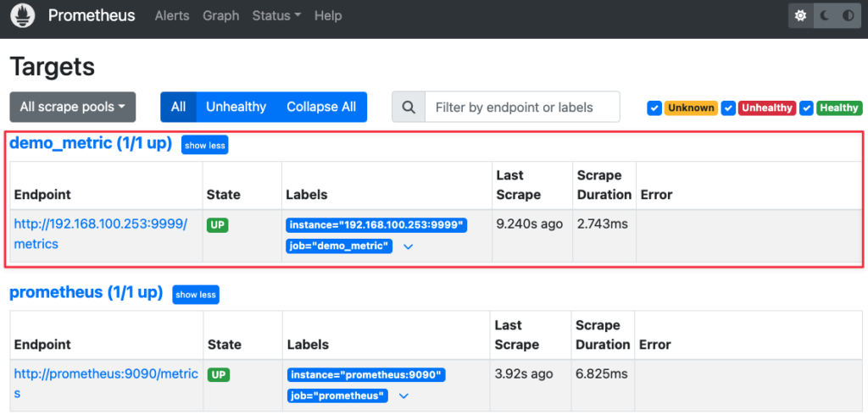
Task: Click the instance="192.168.100.253:9999" label badge
Action: (376, 225)
